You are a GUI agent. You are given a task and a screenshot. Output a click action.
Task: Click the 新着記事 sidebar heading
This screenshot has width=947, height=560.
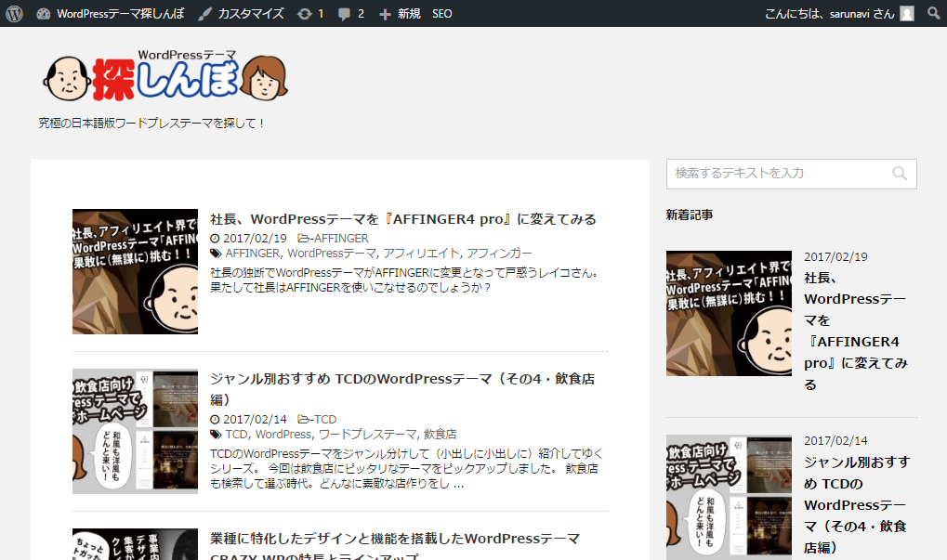(690, 215)
